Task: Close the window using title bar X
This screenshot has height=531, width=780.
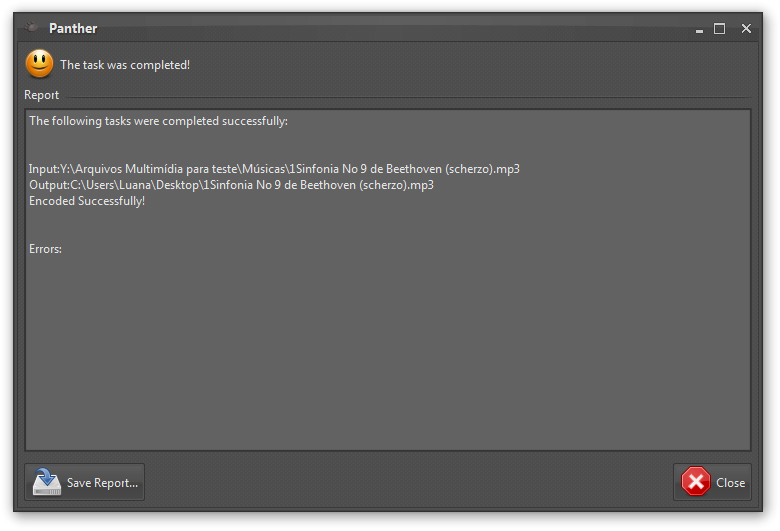Action: coord(746,29)
